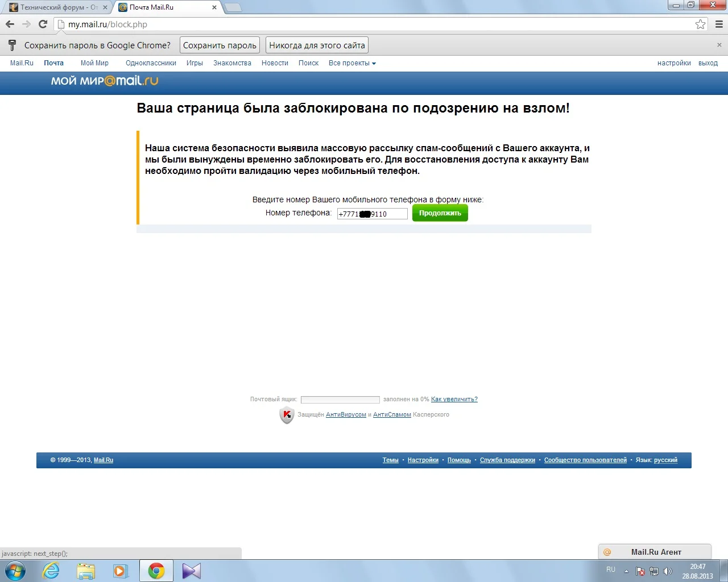The image size is (728, 582).
Task: Open the taskbar clock showing 20:47
Action: point(698,571)
